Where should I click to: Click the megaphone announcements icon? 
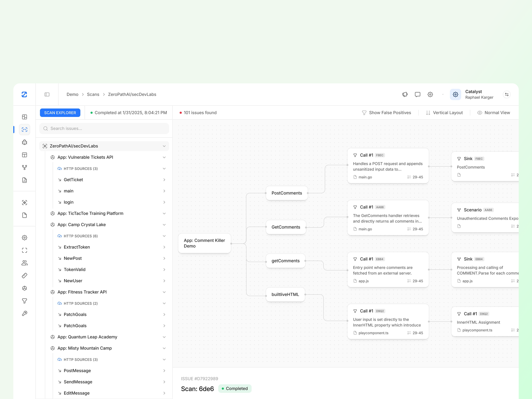[405, 94]
